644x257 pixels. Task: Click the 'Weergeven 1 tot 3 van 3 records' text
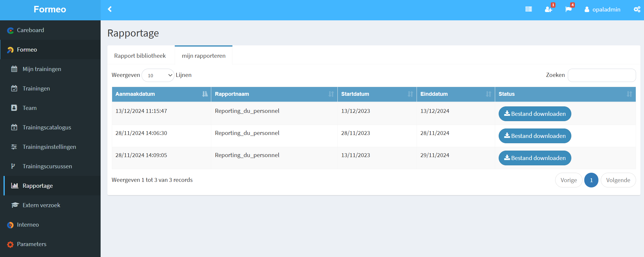pyautogui.click(x=152, y=180)
